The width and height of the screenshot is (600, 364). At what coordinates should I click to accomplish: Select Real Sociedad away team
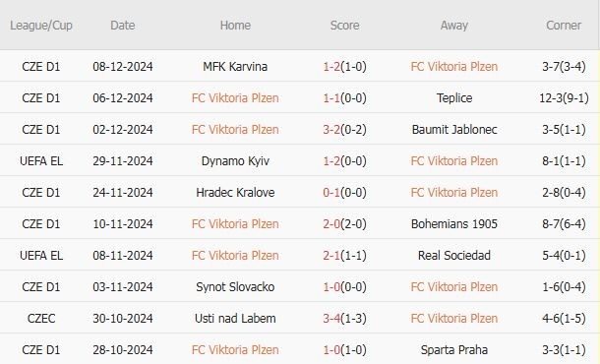(454, 255)
